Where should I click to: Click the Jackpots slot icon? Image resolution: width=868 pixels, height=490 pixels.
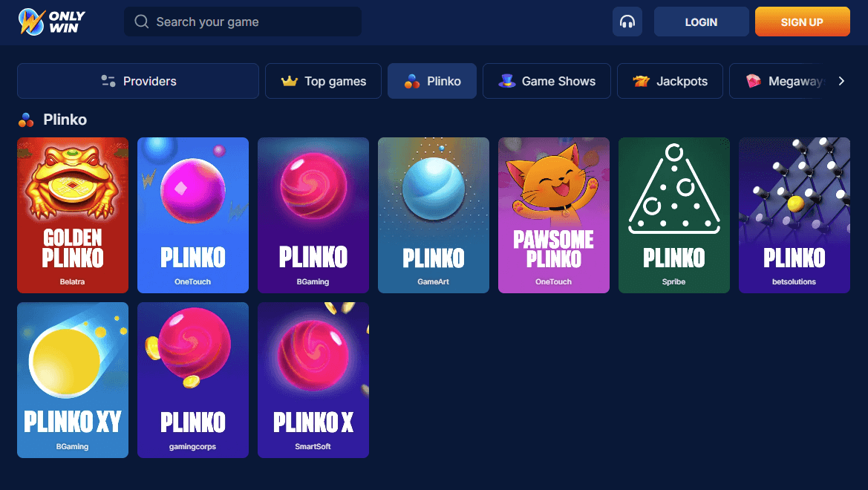click(x=641, y=81)
